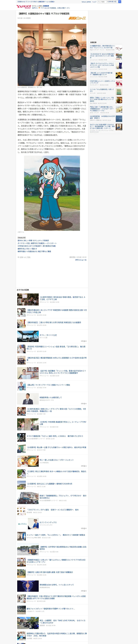Click the hamburger steak thumbnail for 西宮の洋食 article
This screenshot has width=138, height=644.
pos(119,100)
